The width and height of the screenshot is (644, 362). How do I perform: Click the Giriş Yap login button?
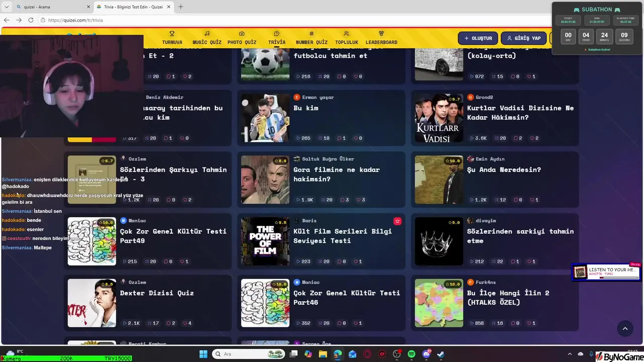[x=524, y=38]
